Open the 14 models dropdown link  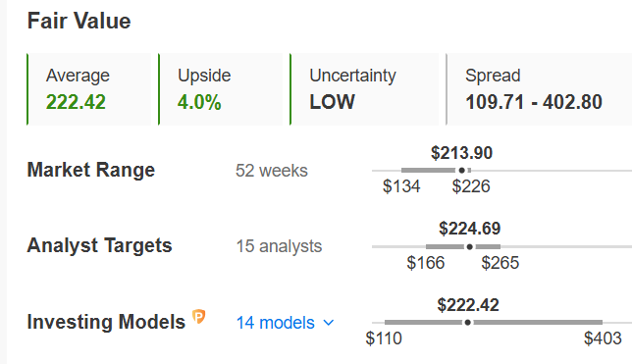pyautogui.click(x=276, y=323)
